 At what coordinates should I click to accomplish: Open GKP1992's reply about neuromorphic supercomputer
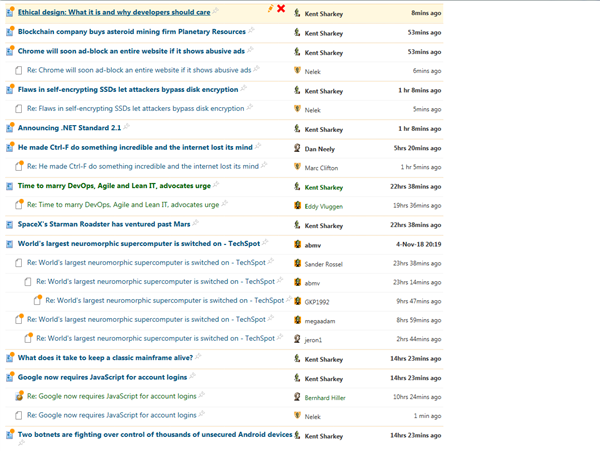pyautogui.click(x=165, y=301)
